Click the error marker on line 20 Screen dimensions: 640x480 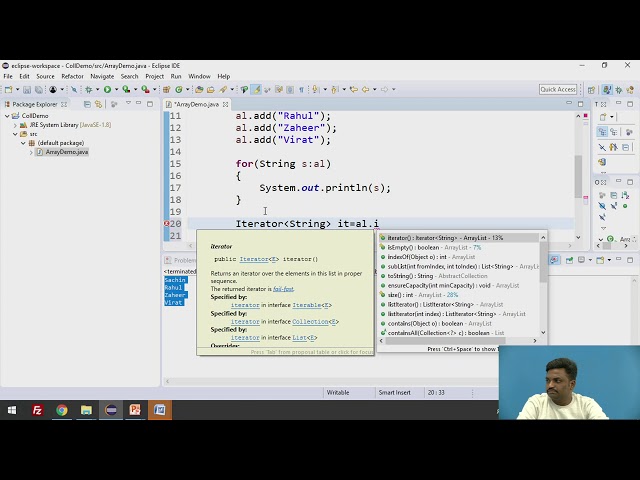[x=167, y=224]
